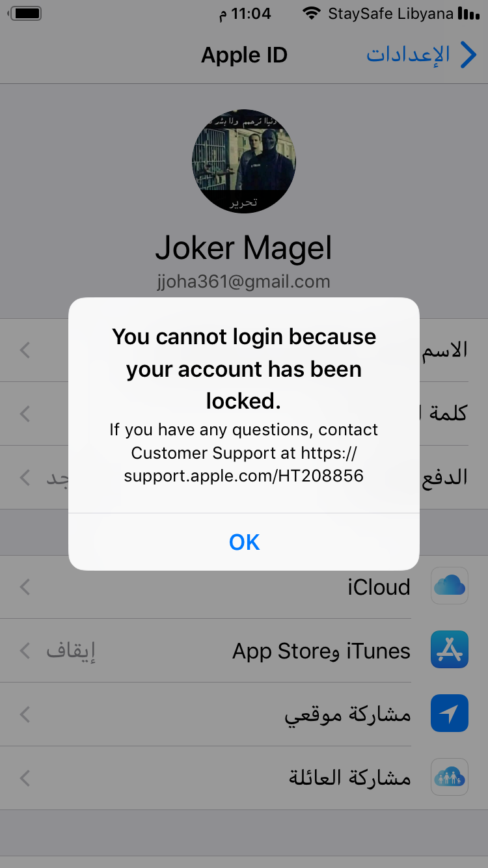Screen dimensions: 488x868
Task: Expand the مشاركة العائلة row chevron
Action: pos(25,778)
